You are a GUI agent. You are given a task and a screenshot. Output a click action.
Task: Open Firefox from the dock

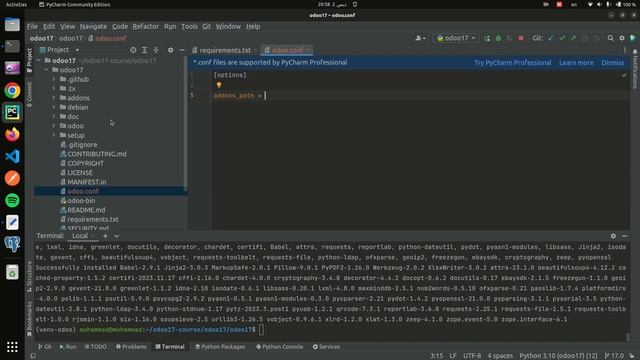[x=12, y=134]
